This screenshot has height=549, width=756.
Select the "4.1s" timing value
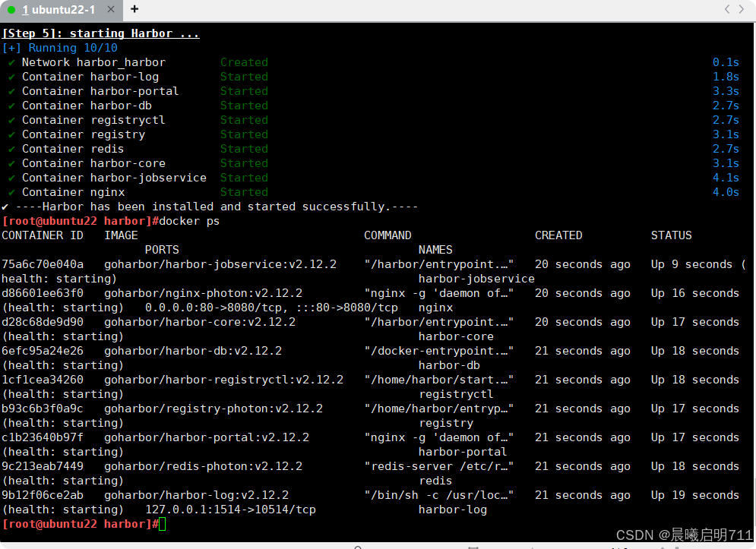click(726, 178)
